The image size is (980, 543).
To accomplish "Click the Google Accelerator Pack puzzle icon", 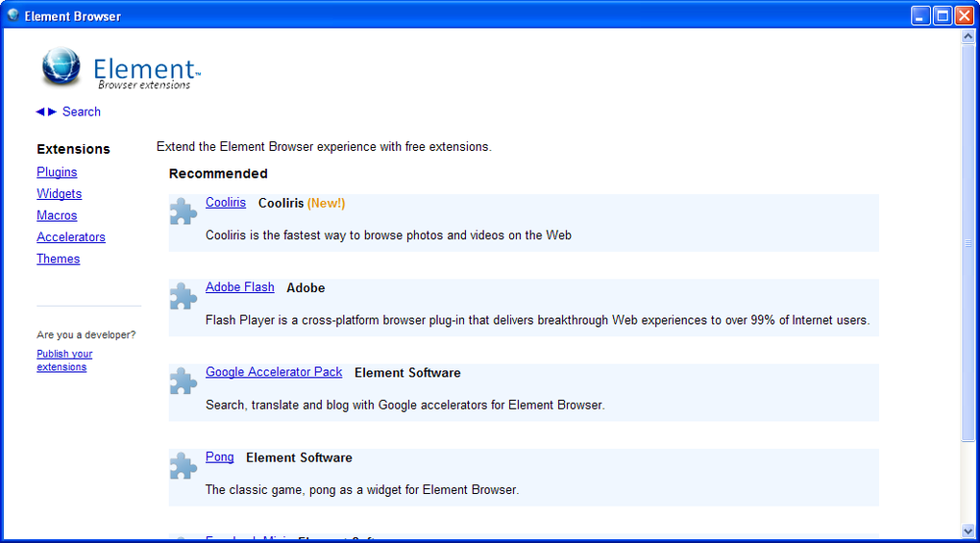I will pos(183,381).
